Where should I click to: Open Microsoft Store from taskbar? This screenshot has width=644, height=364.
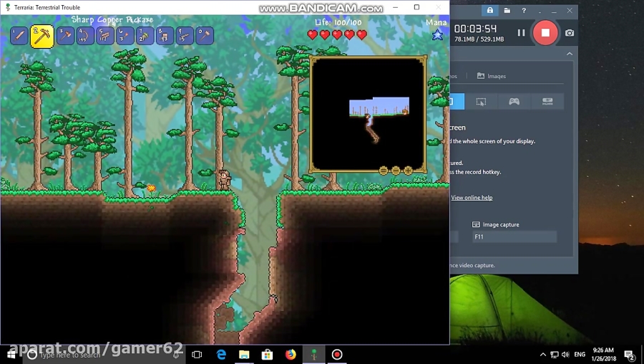pos(268,355)
